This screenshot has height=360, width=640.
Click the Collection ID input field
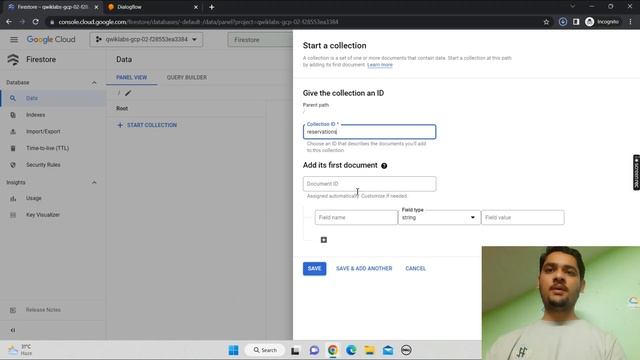click(369, 132)
